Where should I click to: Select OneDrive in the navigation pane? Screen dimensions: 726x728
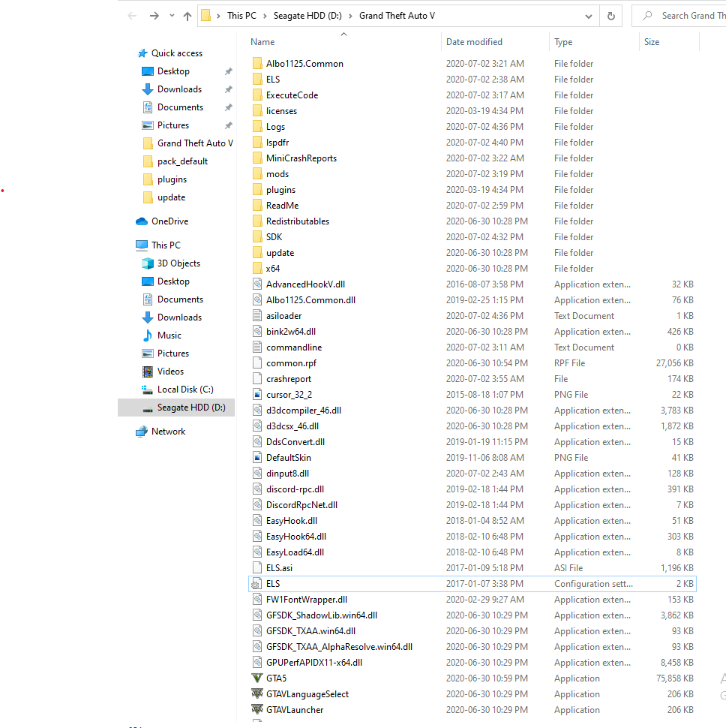[169, 221]
